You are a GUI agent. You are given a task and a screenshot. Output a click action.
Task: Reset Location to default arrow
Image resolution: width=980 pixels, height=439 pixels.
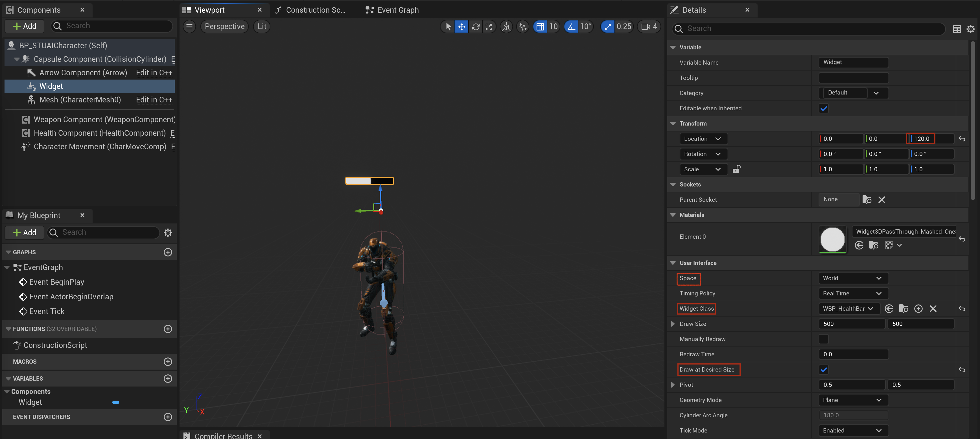[x=962, y=139]
